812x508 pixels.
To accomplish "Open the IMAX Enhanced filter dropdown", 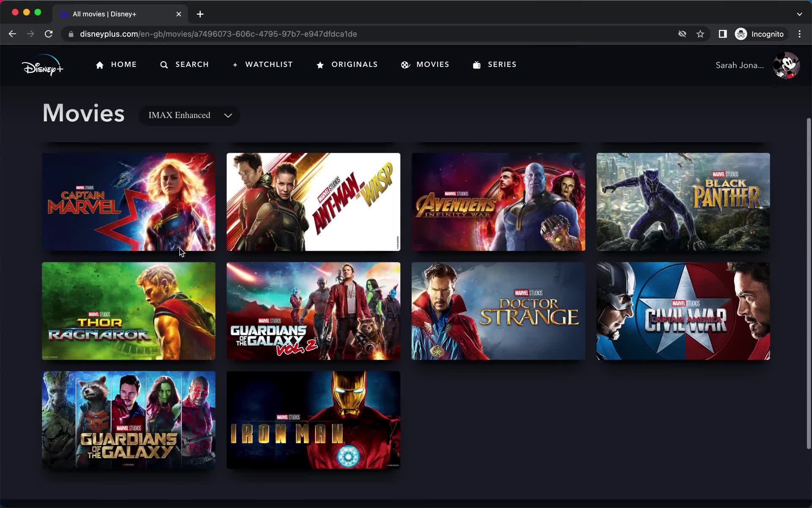I will (x=189, y=115).
